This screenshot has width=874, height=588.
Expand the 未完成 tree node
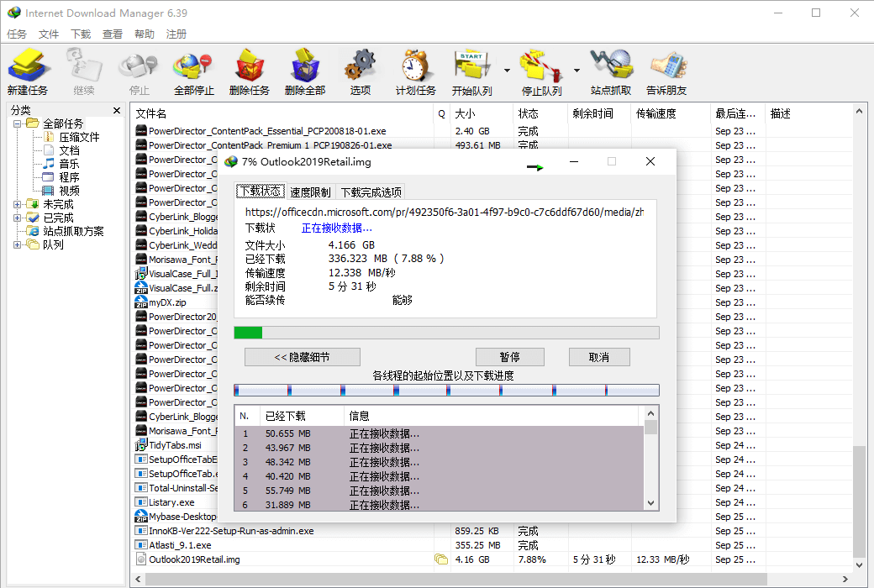tap(18, 205)
